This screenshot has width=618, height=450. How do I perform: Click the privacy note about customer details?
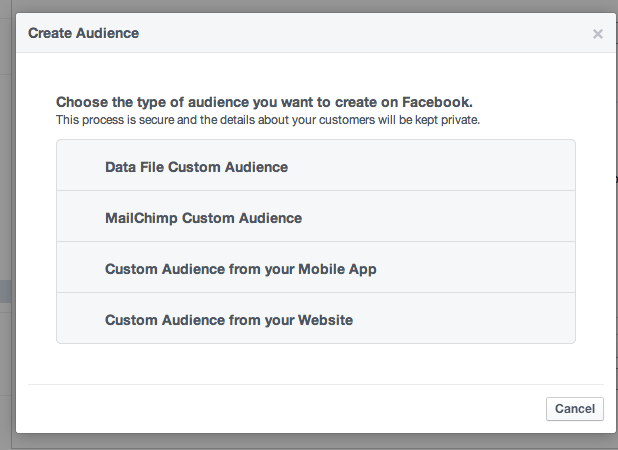268,120
